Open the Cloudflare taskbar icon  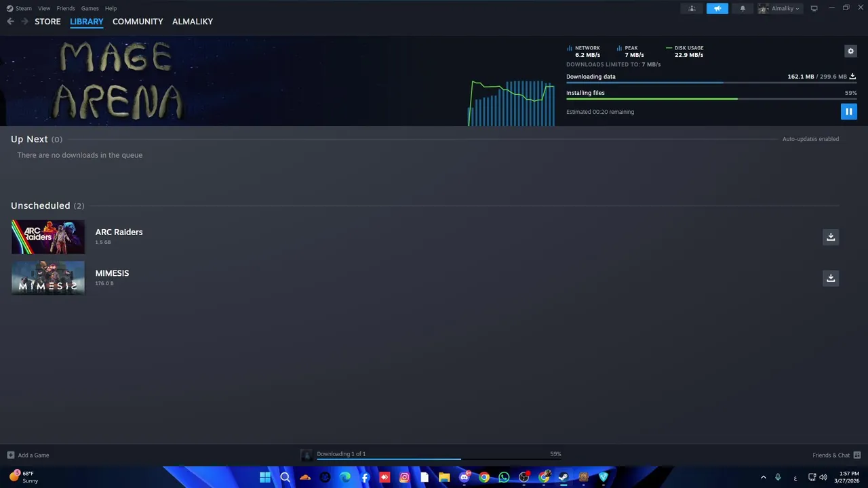(305, 477)
